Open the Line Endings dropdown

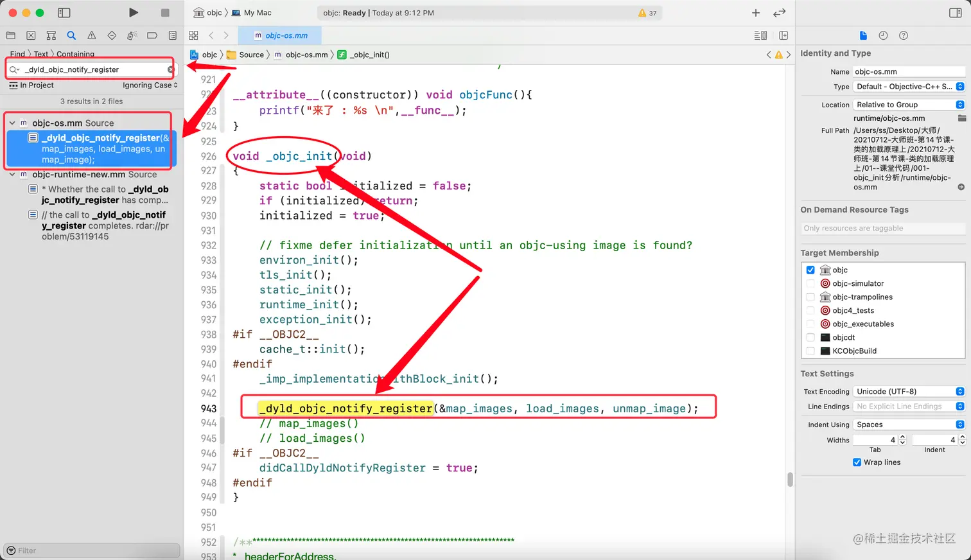point(909,407)
